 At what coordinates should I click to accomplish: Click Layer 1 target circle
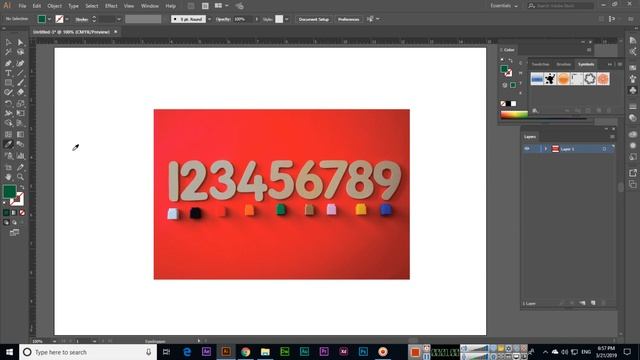point(604,149)
